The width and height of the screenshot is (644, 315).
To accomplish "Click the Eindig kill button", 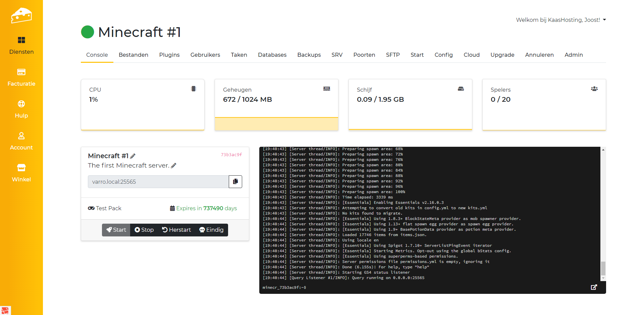I will point(211,230).
